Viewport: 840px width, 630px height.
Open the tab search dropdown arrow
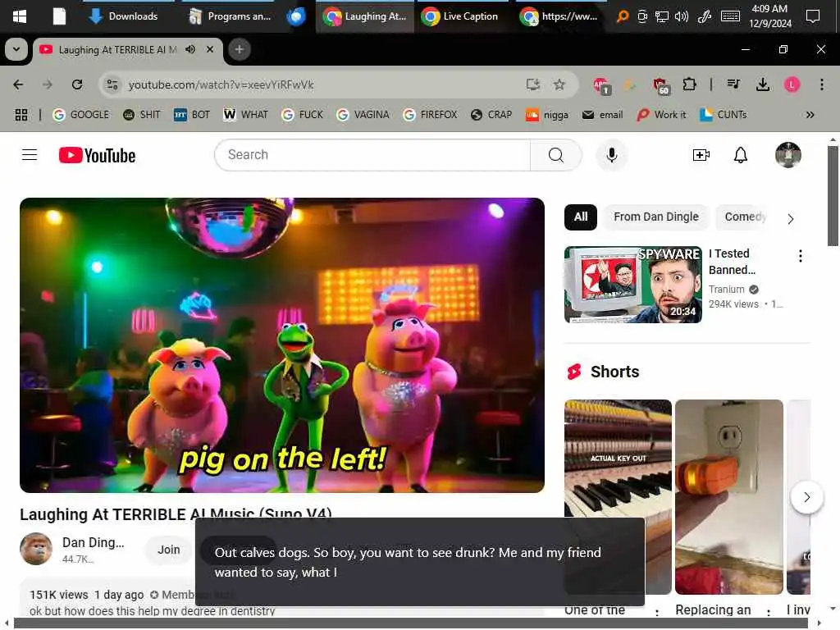coord(16,49)
